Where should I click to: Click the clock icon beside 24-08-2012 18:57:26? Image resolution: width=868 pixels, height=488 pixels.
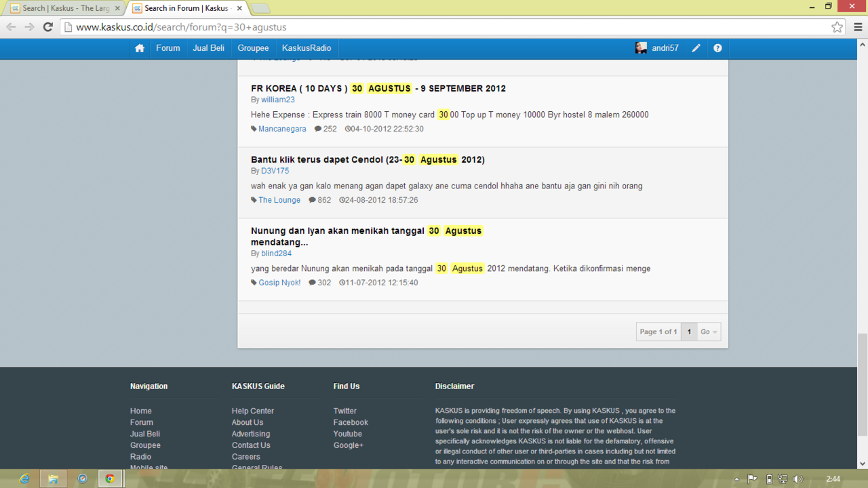point(342,200)
